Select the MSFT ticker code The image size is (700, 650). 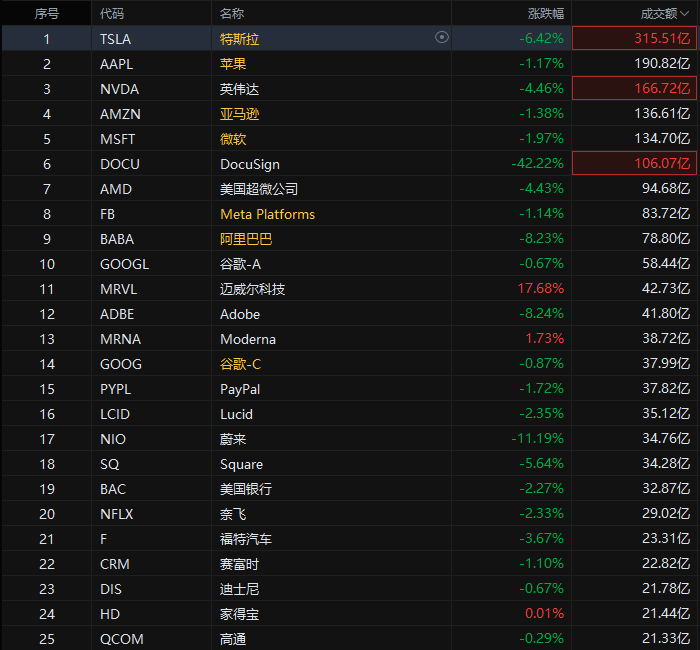(117, 139)
